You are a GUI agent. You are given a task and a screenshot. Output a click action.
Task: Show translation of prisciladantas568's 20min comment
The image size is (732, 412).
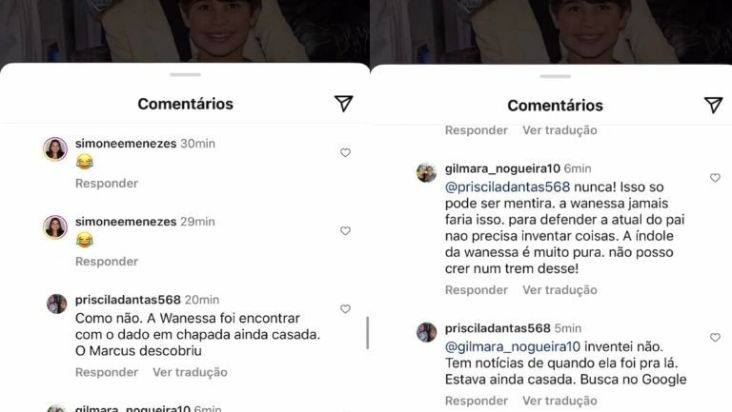190,372
